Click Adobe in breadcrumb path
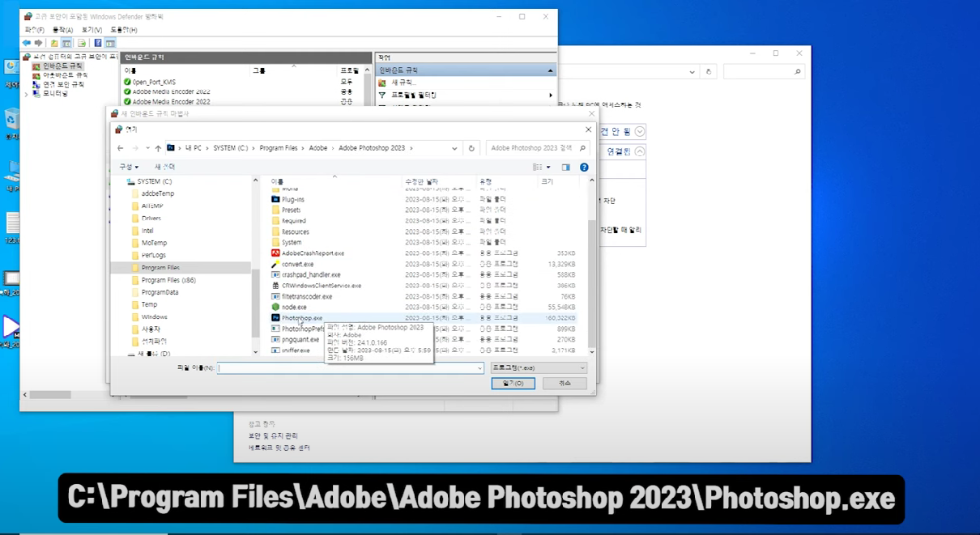Screen dimensions: 980x535 point(318,148)
